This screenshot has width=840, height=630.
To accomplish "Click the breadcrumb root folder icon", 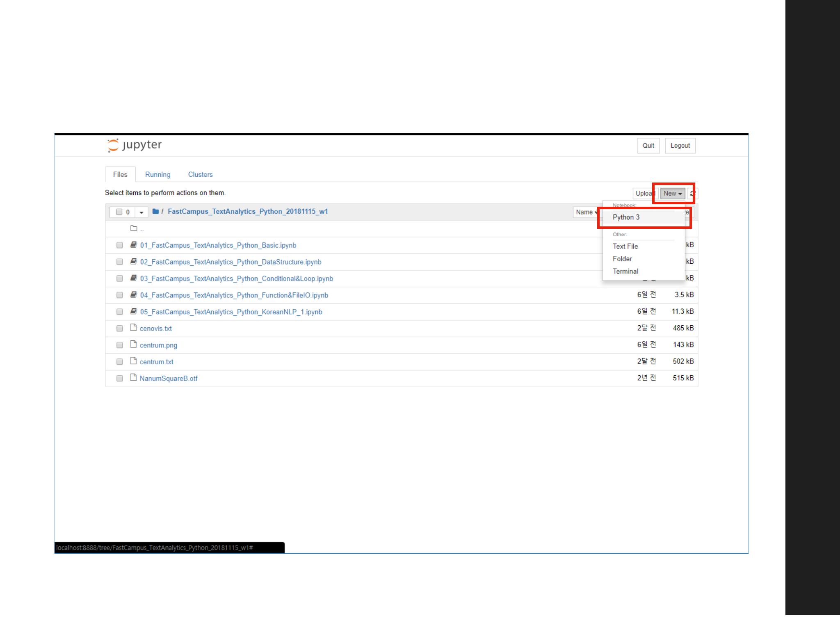I will (155, 212).
